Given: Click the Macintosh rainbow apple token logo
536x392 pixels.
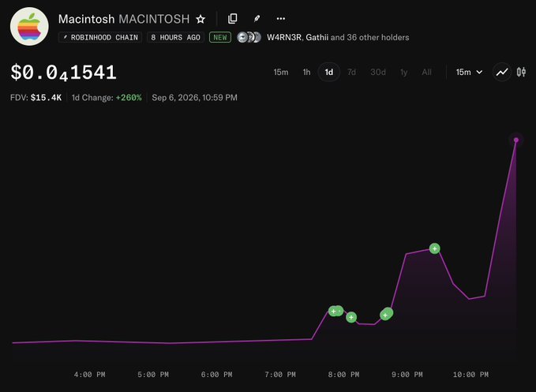Looking at the screenshot, I should point(29,27).
